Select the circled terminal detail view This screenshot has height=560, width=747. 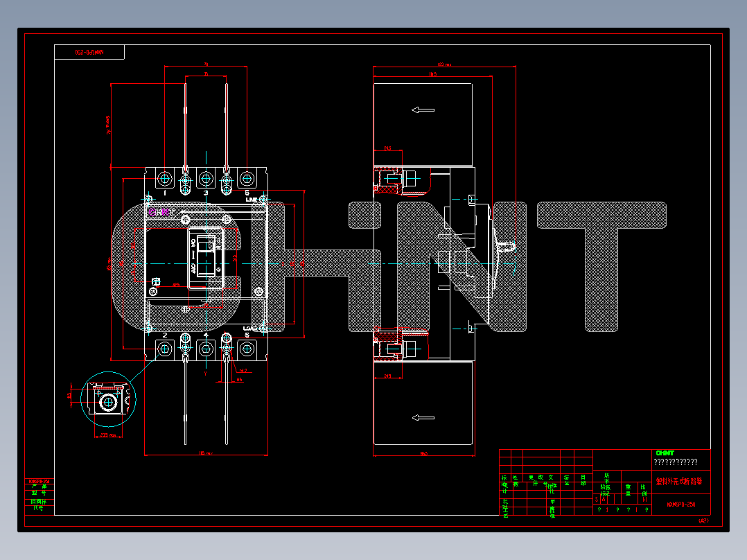[x=109, y=399]
